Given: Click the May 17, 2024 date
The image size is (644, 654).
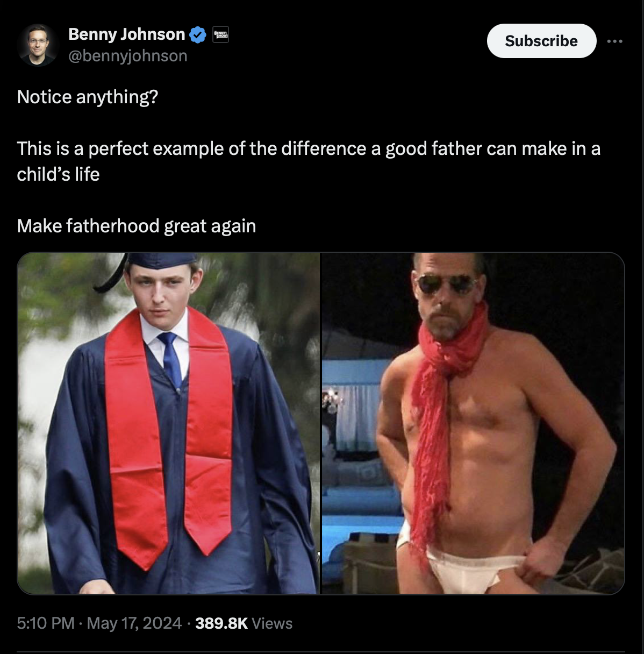Looking at the screenshot, I should (x=134, y=623).
